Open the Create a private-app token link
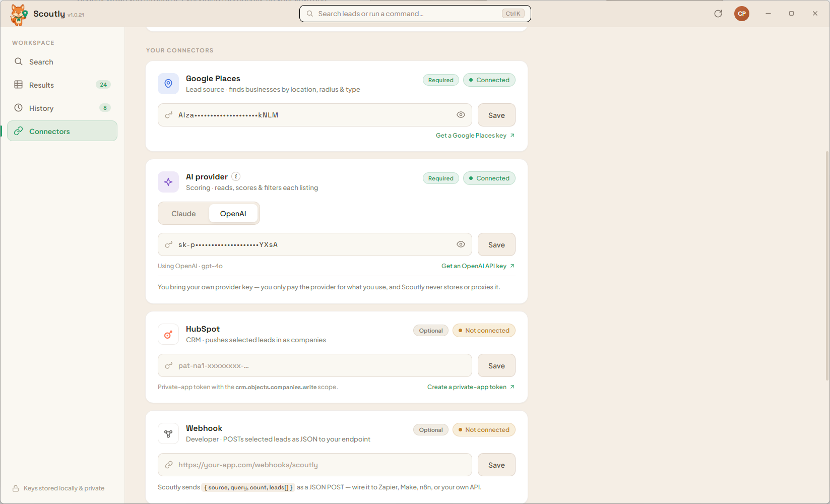830x504 pixels. click(471, 387)
